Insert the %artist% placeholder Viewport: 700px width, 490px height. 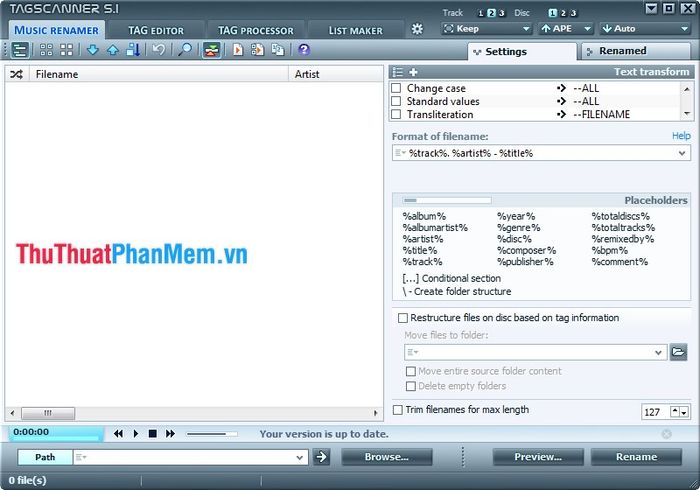[423, 239]
